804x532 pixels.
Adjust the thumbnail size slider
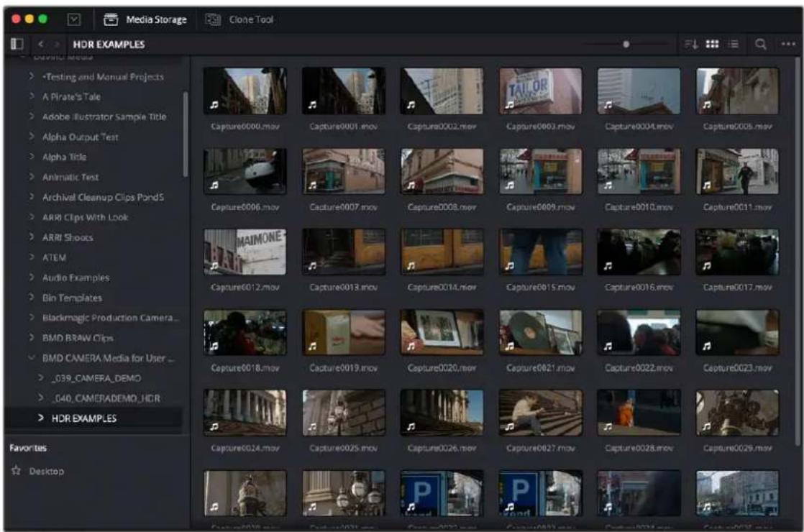626,44
